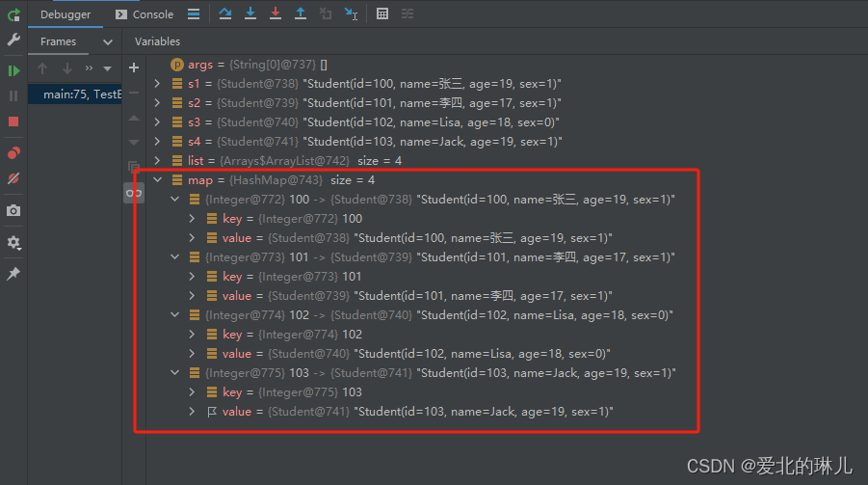Collapse the 100 map entry
This screenshot has height=485, width=868.
(175, 199)
